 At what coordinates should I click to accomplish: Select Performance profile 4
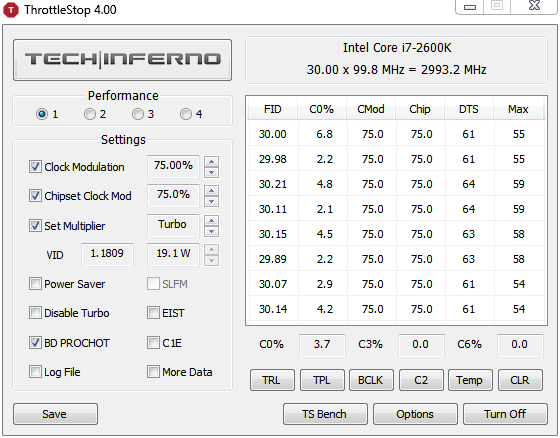click(x=186, y=114)
